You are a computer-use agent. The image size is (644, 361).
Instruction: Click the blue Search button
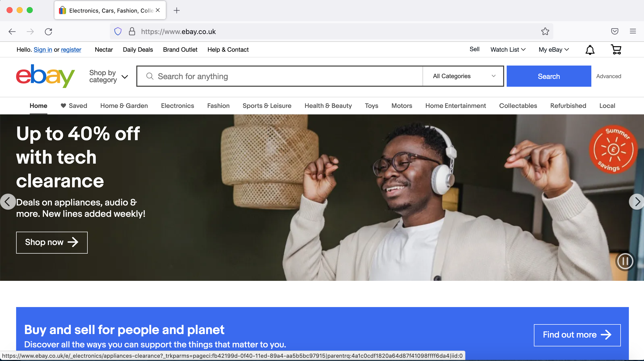pos(549,76)
